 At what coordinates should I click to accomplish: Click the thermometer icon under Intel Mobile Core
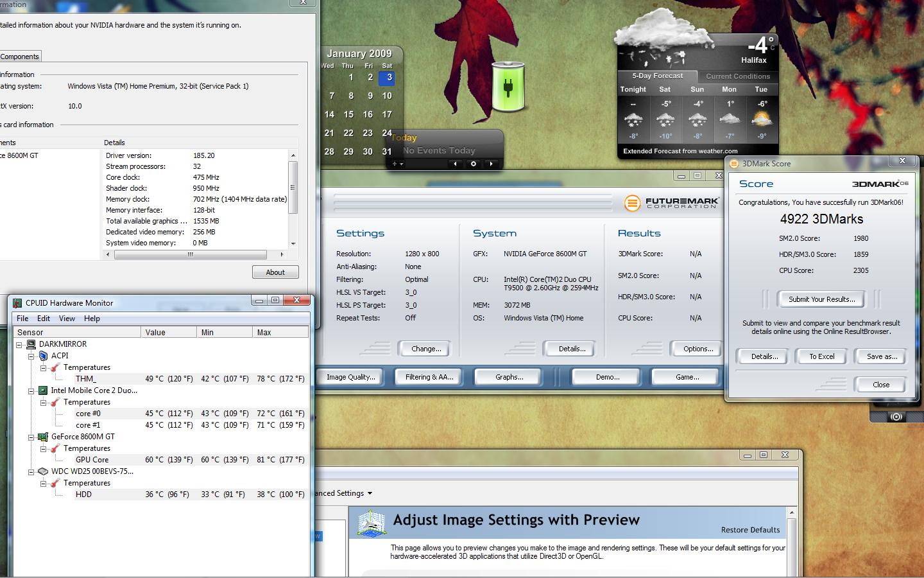point(55,402)
